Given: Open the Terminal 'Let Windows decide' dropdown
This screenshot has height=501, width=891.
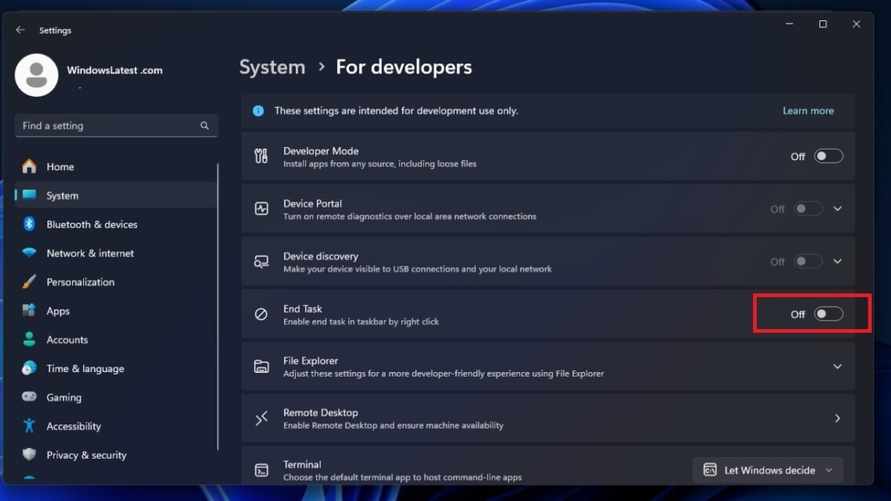Looking at the screenshot, I should pos(767,470).
